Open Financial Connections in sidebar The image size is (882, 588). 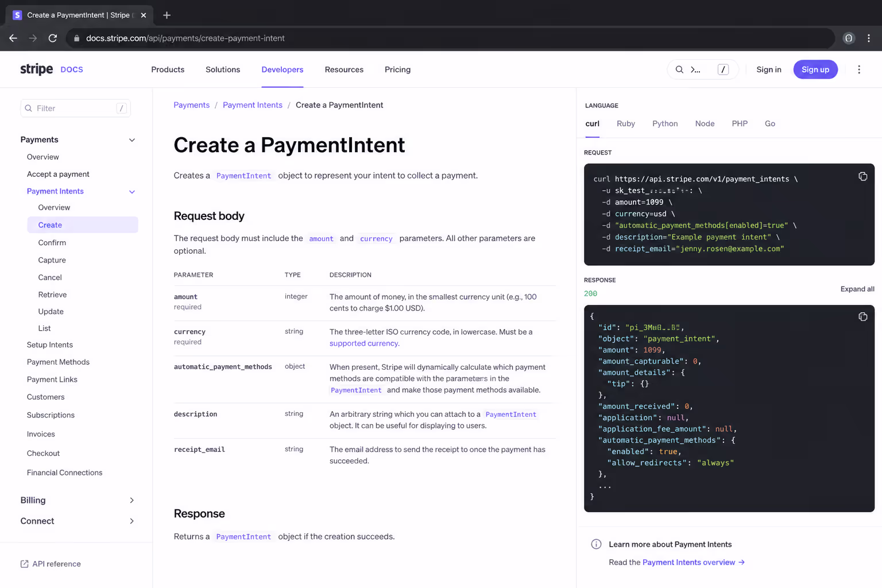(x=64, y=473)
